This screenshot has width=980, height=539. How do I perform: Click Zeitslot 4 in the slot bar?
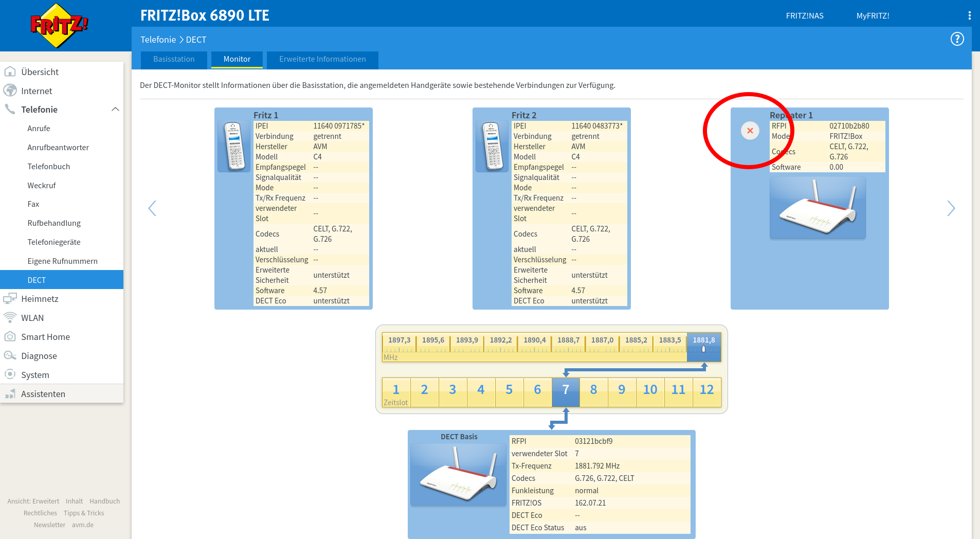pyautogui.click(x=481, y=392)
